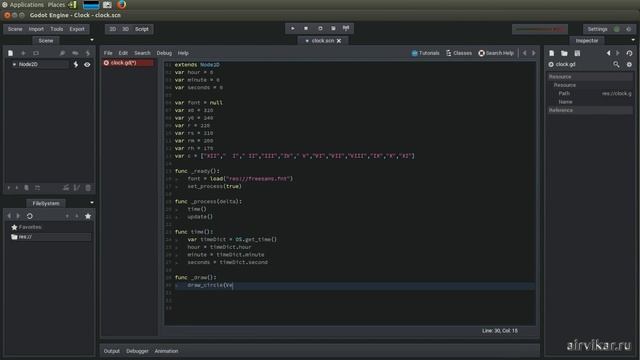This screenshot has width=640, height=360.
Task: Go to next object in Inspector history
Action: pyautogui.click(x=618, y=53)
